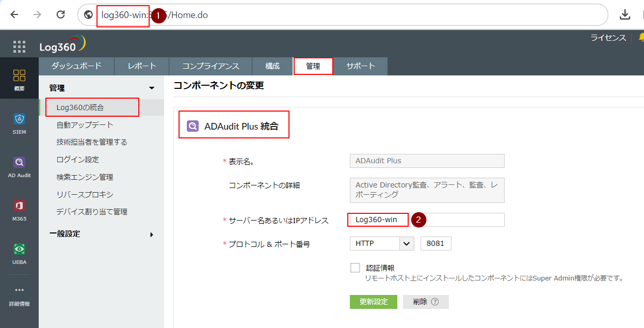Viewport: 644px width, 328px height.
Task: Open the UEBA sidebar icon
Action: click(19, 254)
